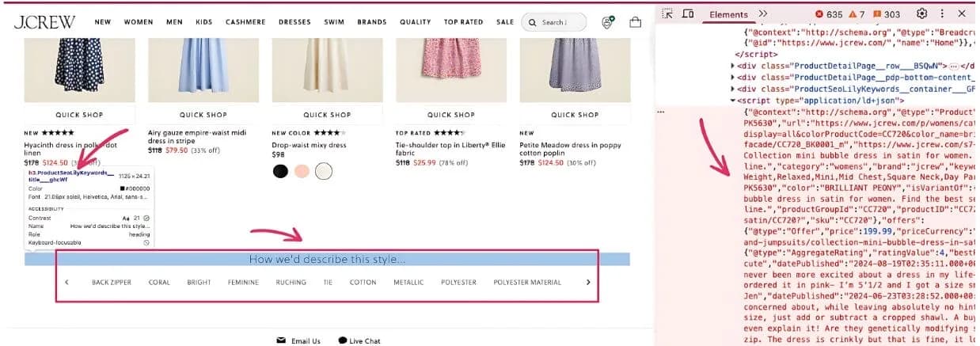Toggle the device toolbar icon
Viewport: 980px width, 346px height.
688,14
